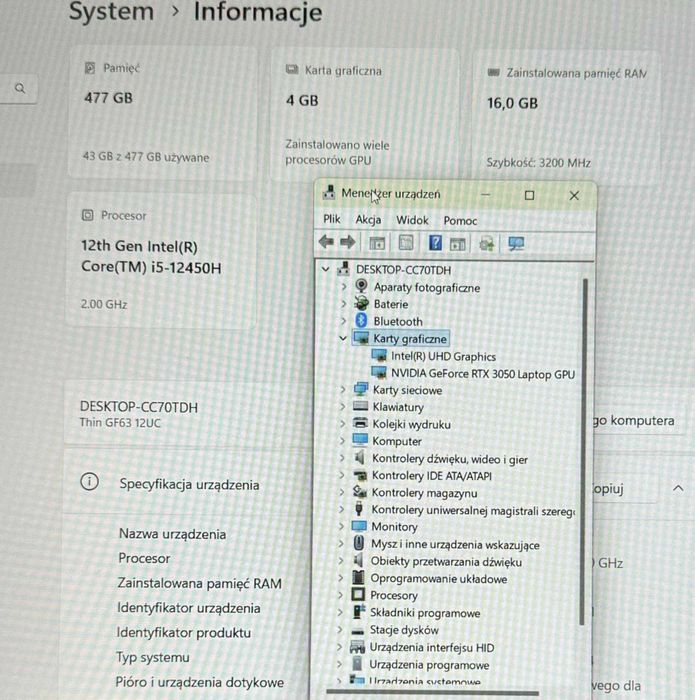Click the Properties sheet toolbar icon
The height and width of the screenshot is (700, 695).
[x=406, y=243]
